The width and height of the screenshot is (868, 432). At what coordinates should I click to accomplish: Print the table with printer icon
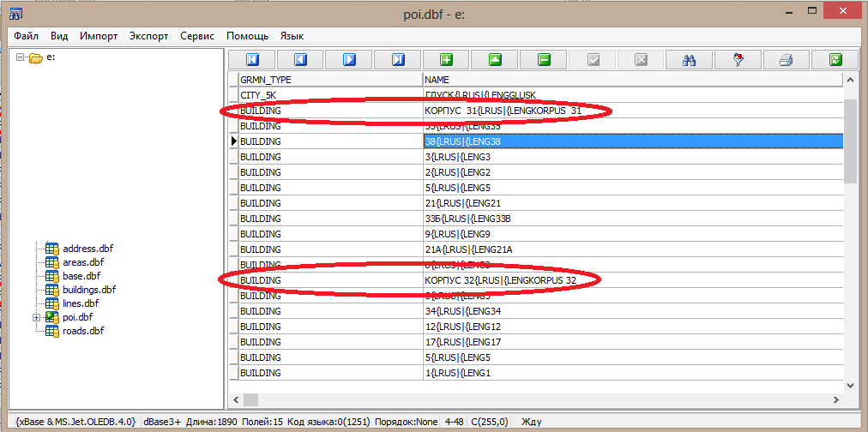pyautogui.click(x=785, y=60)
